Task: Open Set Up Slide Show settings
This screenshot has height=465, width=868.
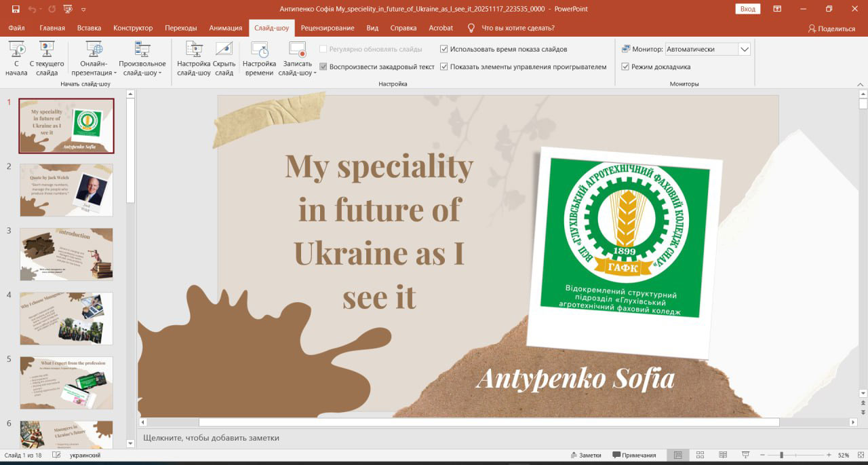Action: [194, 50]
